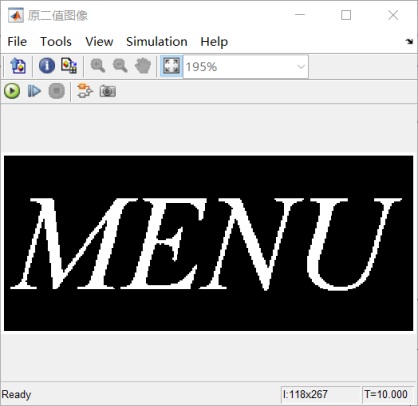Screen dimensions: 418x406
Task: Click the Highlight Simulink Block icon
Action: pyautogui.click(x=85, y=91)
